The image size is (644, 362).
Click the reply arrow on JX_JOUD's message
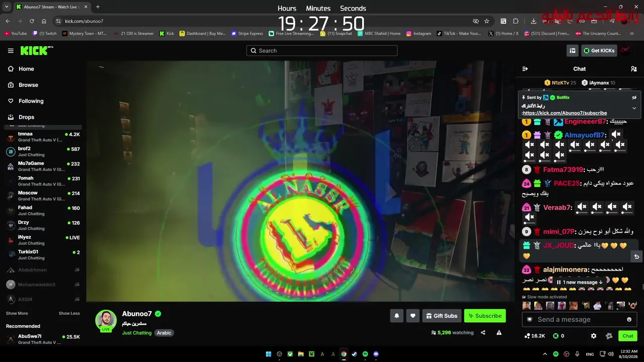(x=636, y=256)
